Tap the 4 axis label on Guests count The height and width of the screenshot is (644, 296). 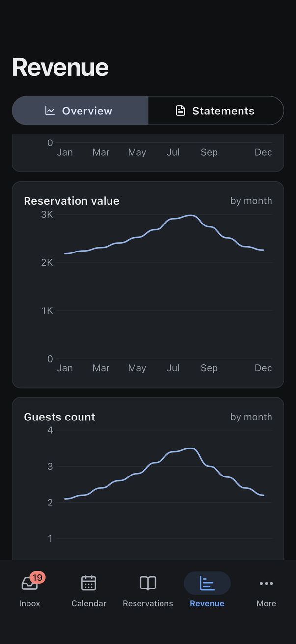pyautogui.click(x=50, y=430)
